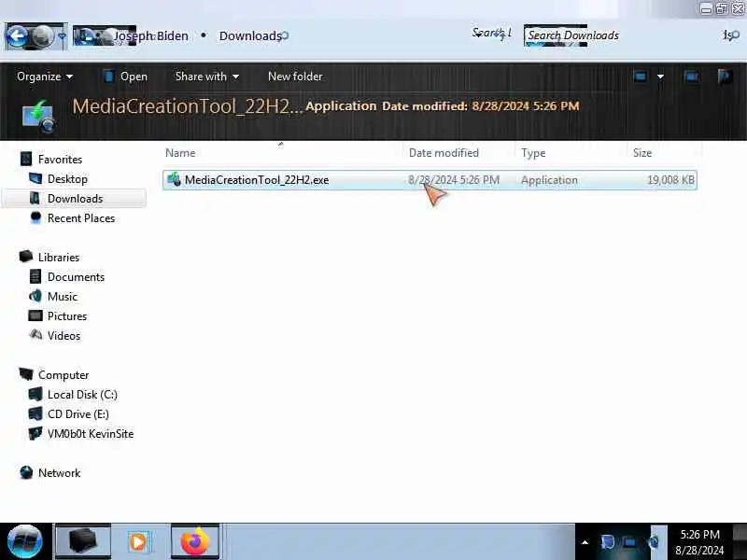Click Downloads breadcrumb segment
Image resolution: width=747 pixels, height=560 pixels.
[x=250, y=35]
